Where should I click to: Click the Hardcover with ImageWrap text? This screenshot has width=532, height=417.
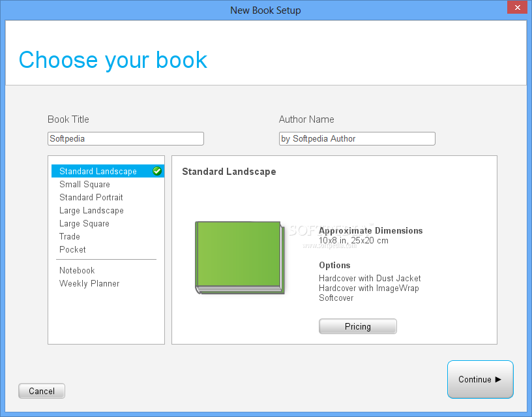(x=369, y=288)
